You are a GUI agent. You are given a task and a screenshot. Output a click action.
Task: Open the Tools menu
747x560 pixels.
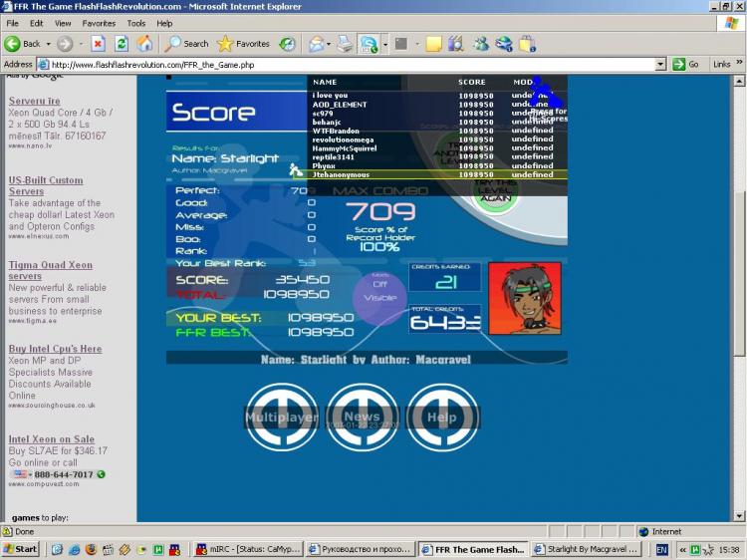coord(135,23)
